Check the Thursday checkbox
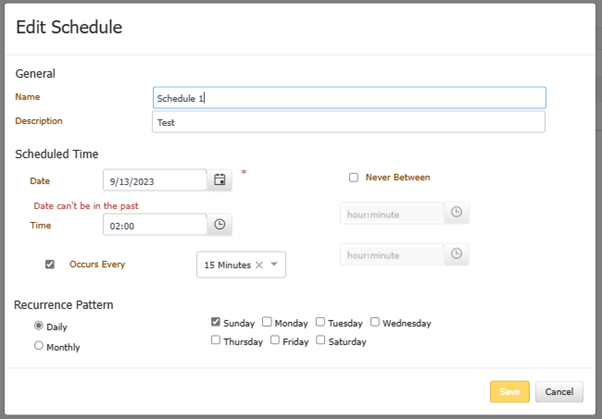This screenshot has width=602, height=419. pos(216,340)
